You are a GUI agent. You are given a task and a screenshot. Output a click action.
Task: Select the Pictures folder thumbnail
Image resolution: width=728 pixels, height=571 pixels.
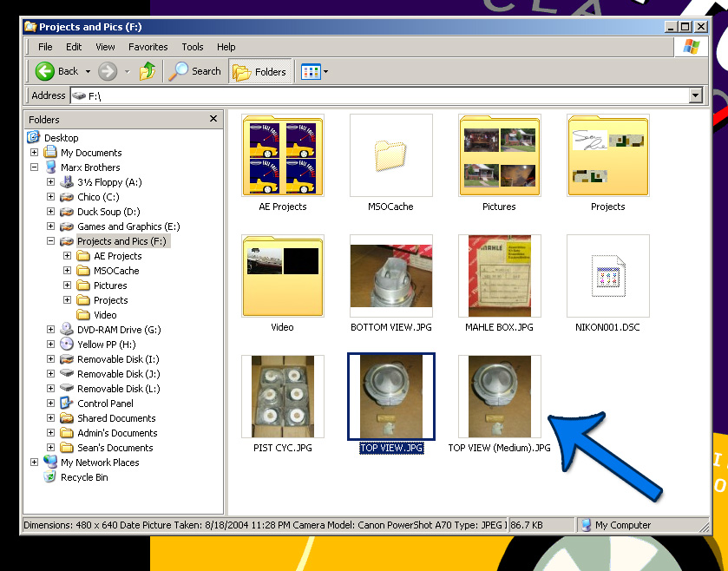click(500, 155)
